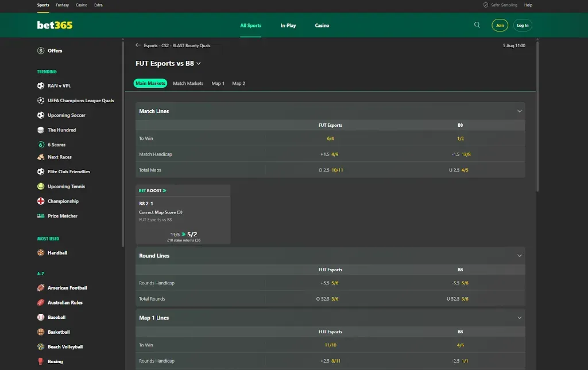Click the Prize Matcher icon

(x=41, y=216)
